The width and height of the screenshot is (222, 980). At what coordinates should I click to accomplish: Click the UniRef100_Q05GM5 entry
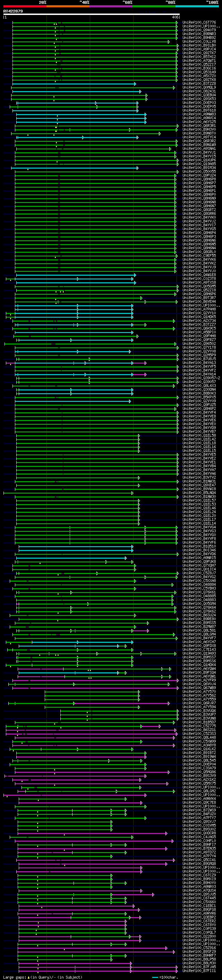coord(199,286)
